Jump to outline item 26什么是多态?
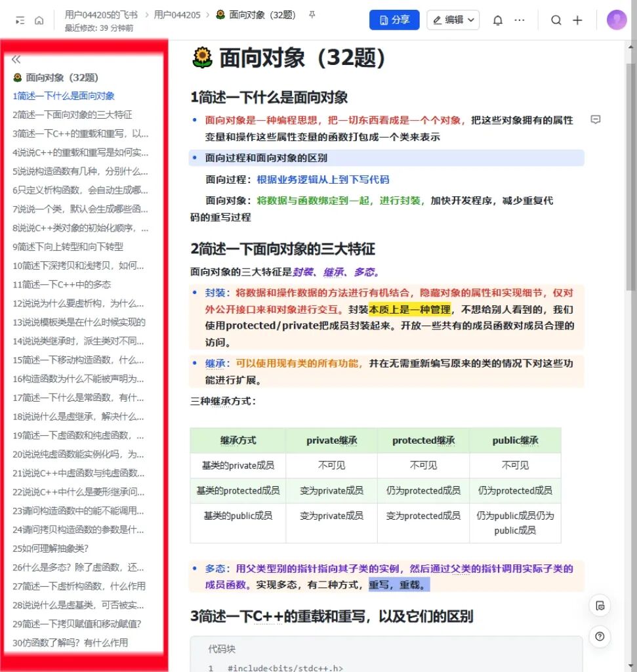This screenshot has width=637, height=672. point(78,568)
